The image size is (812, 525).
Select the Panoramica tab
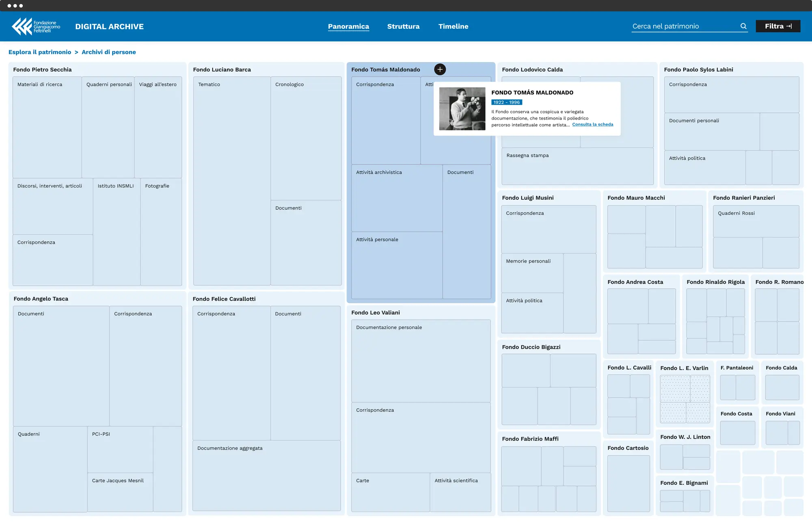348,26
